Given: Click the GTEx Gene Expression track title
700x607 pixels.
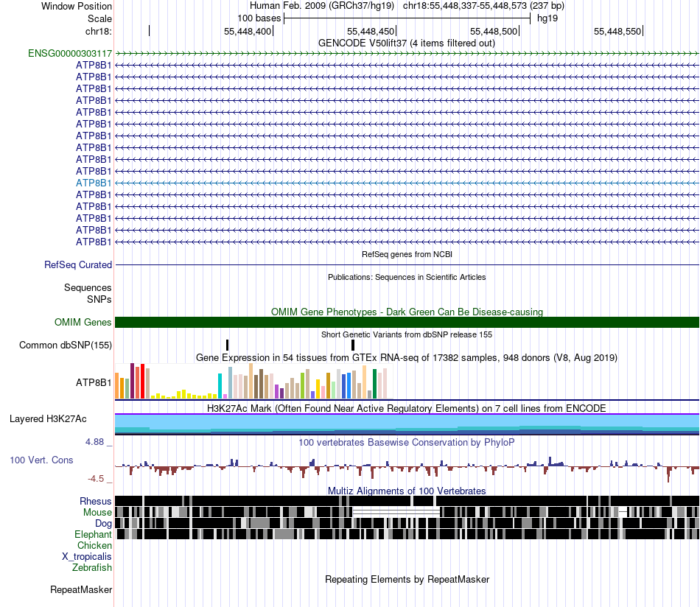Looking at the screenshot, I should [x=407, y=358].
